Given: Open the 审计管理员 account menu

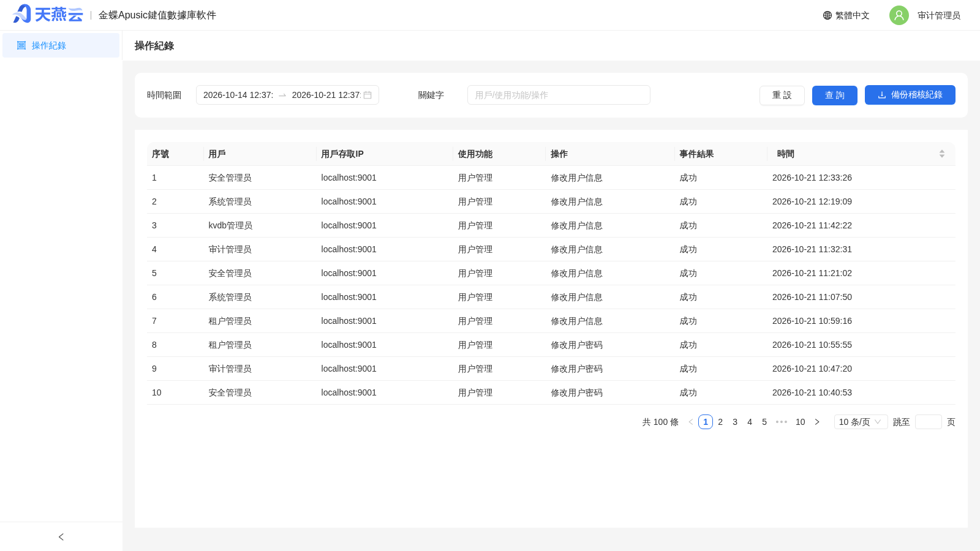Looking at the screenshot, I should click(939, 15).
